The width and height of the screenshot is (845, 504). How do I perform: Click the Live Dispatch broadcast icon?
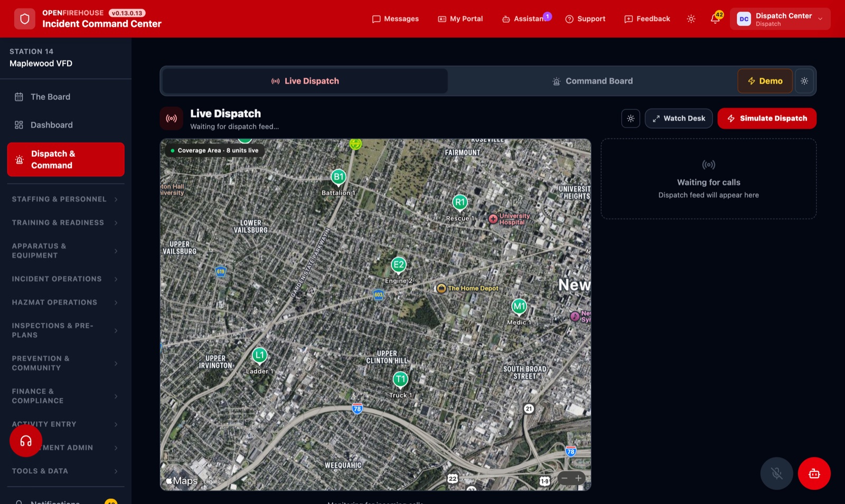[x=172, y=119]
